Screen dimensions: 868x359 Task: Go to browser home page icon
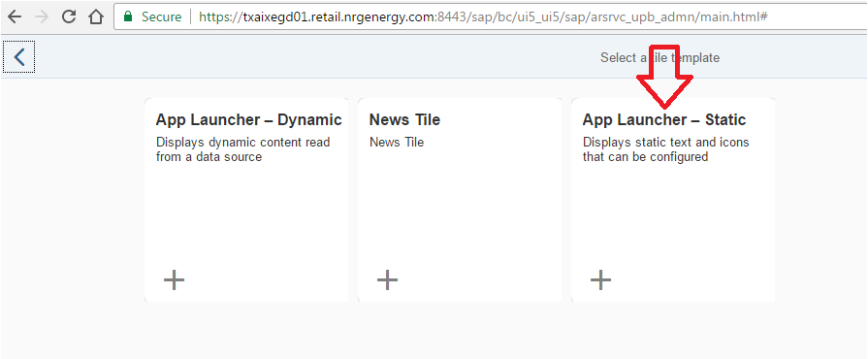[x=96, y=16]
